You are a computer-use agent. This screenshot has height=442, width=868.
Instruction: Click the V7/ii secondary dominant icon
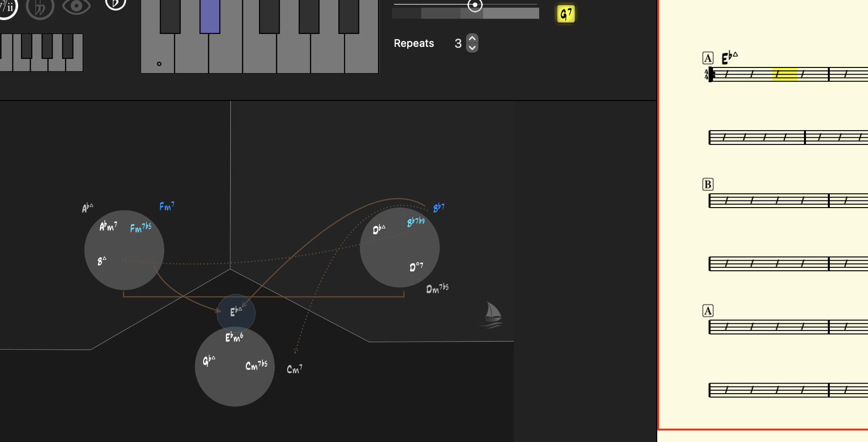coord(7,7)
